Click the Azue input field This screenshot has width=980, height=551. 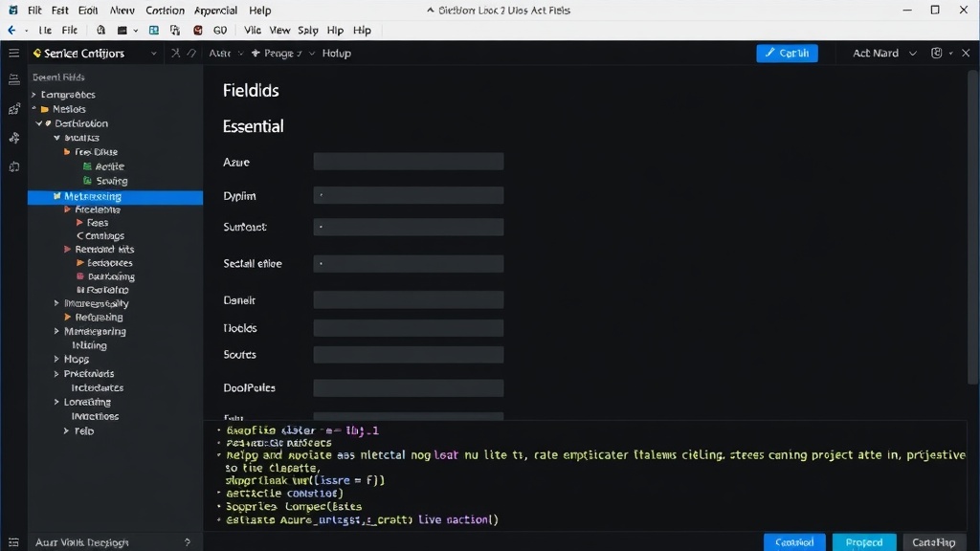coord(408,162)
